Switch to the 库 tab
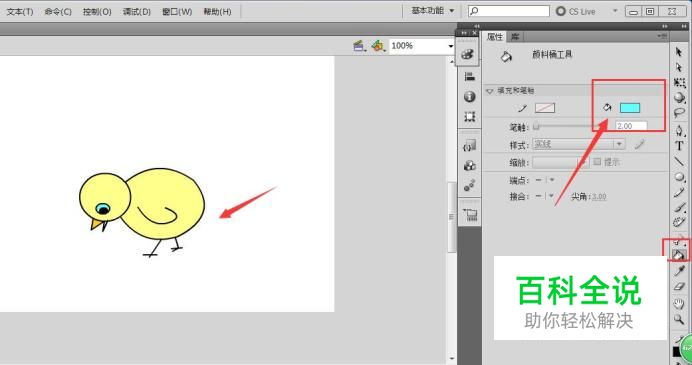The height and width of the screenshot is (365, 692). 515,37
